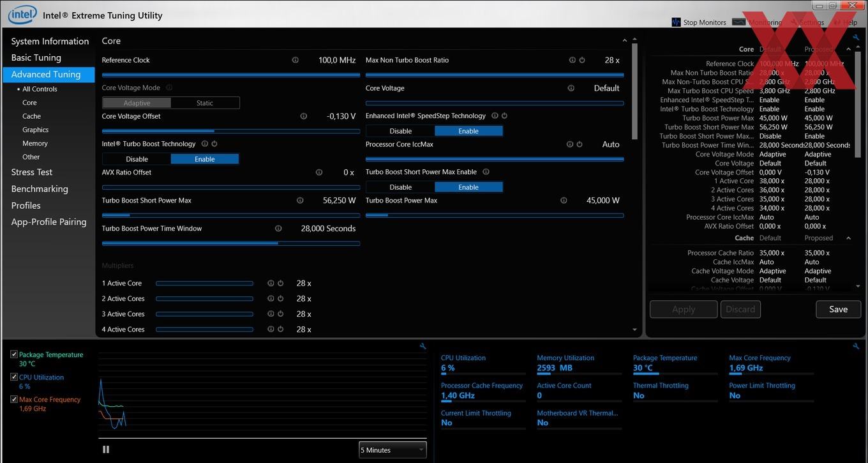This screenshot has width=868, height=463.
Task: Uncheck the Max Core Frequency checkbox
Action: click(x=14, y=400)
